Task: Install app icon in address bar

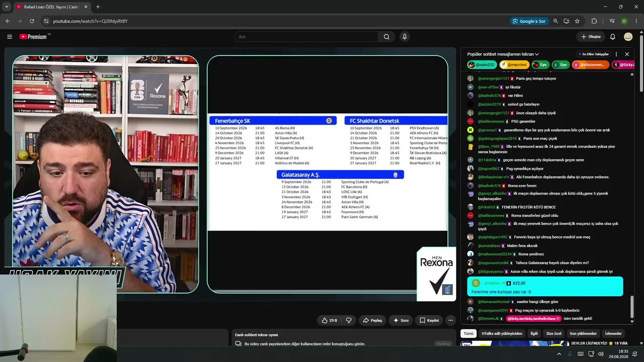Action: point(567,21)
